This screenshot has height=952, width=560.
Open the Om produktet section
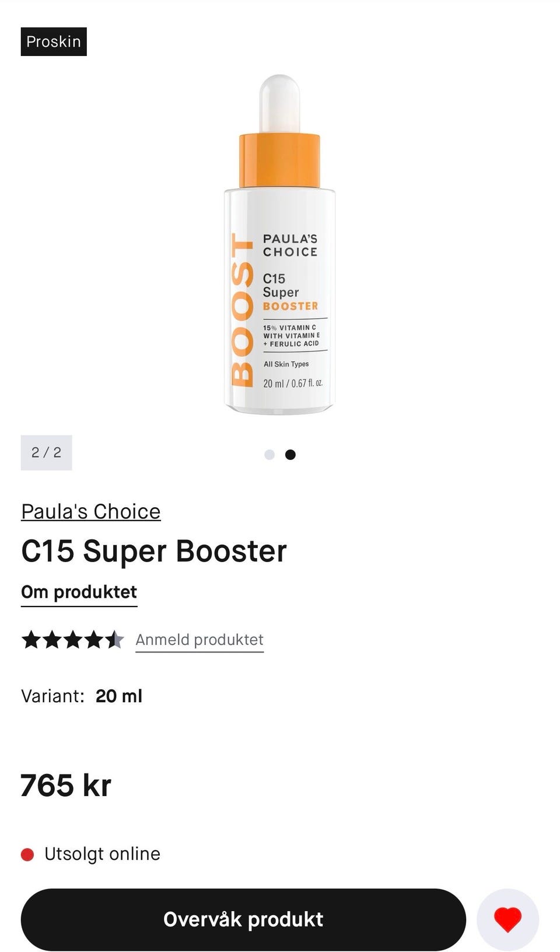[x=79, y=592]
